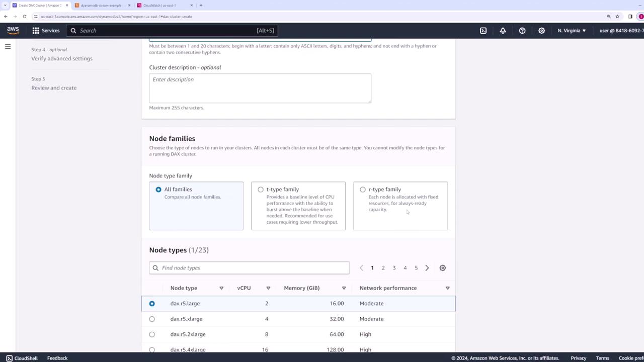The height and width of the screenshot is (362, 644).
Task: Sort by Node type column arrow
Action: tap(221, 288)
